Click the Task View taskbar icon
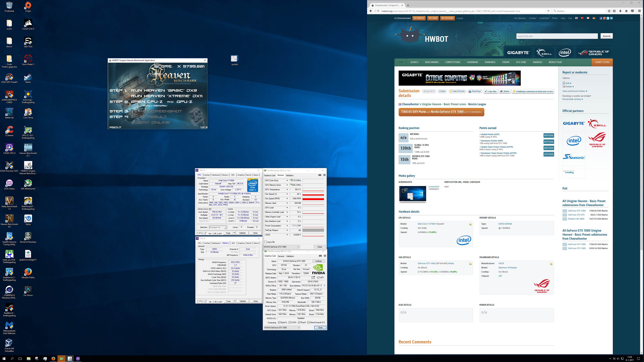This screenshot has width=644, height=362. pos(20,358)
